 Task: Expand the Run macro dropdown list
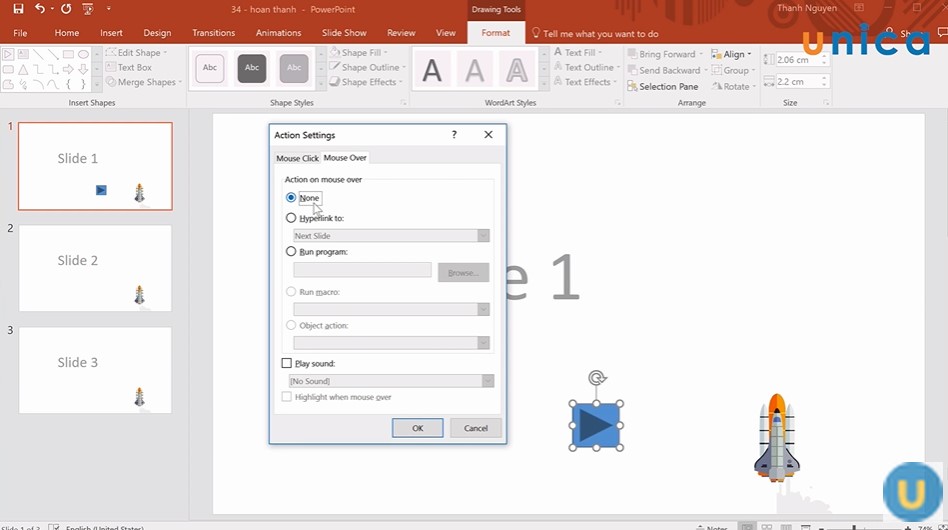tap(483, 309)
